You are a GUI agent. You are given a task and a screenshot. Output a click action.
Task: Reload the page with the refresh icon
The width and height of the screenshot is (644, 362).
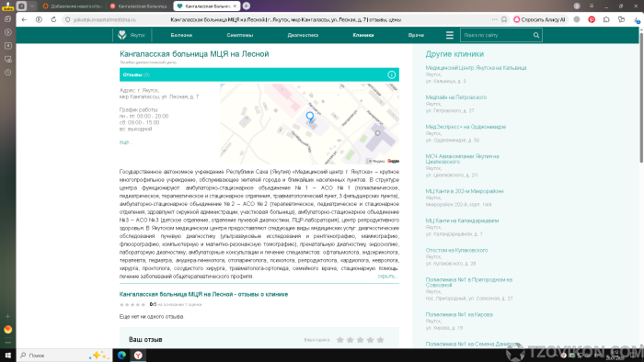(53, 19)
